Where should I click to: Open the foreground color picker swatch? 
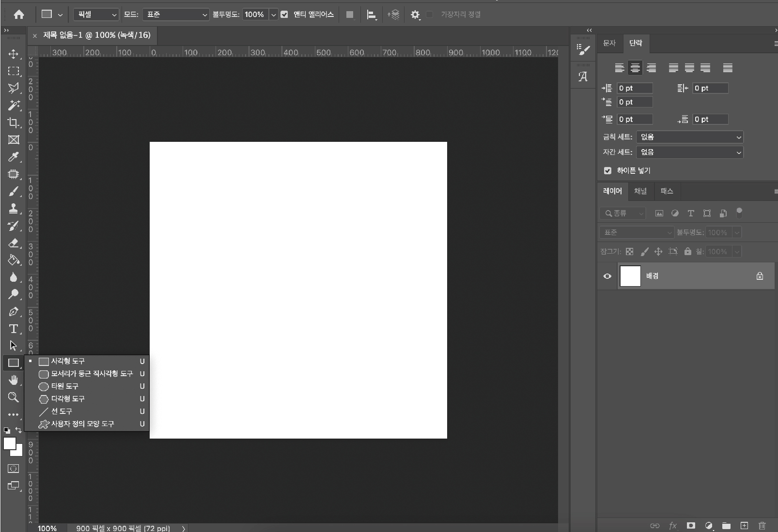pyautogui.click(x=9, y=443)
